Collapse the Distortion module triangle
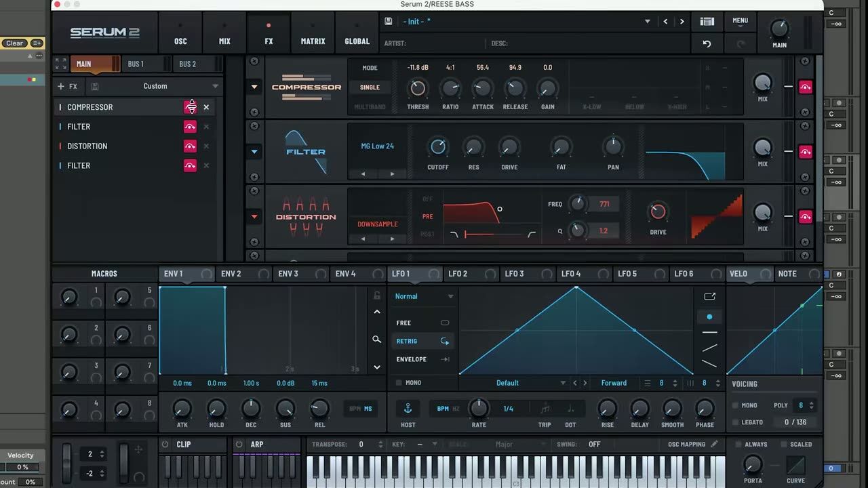This screenshot has height=488, width=868. point(254,217)
